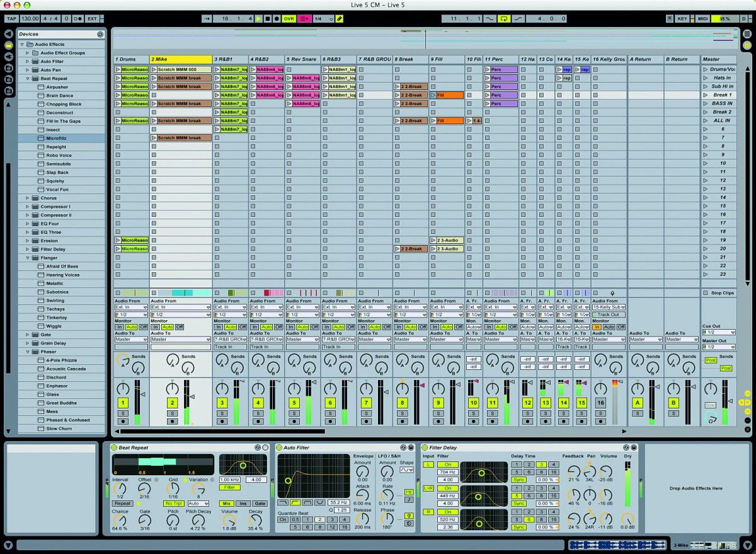Toggle track 2 Activator button
This screenshot has height=554, width=756.
pyautogui.click(x=173, y=403)
